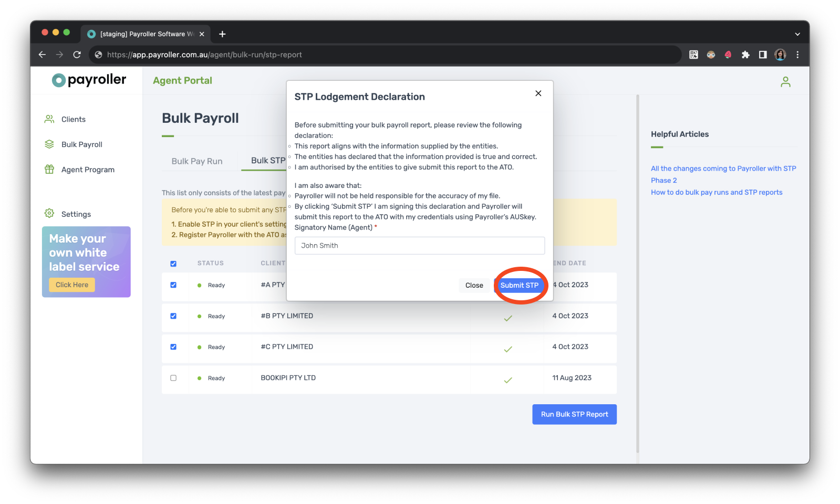Click Run Bulk STP Report button
This screenshot has width=840, height=504.
574,414
